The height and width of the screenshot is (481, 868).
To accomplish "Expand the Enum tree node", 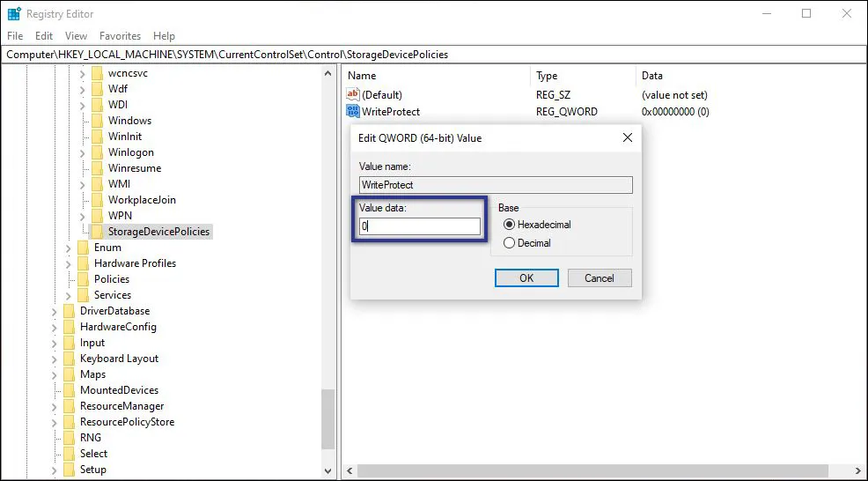I will pos(69,248).
